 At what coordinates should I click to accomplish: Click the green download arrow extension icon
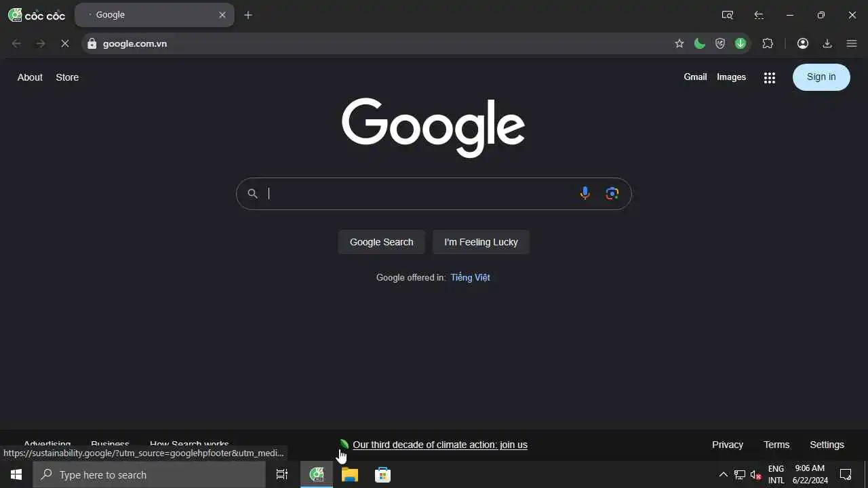741,43
